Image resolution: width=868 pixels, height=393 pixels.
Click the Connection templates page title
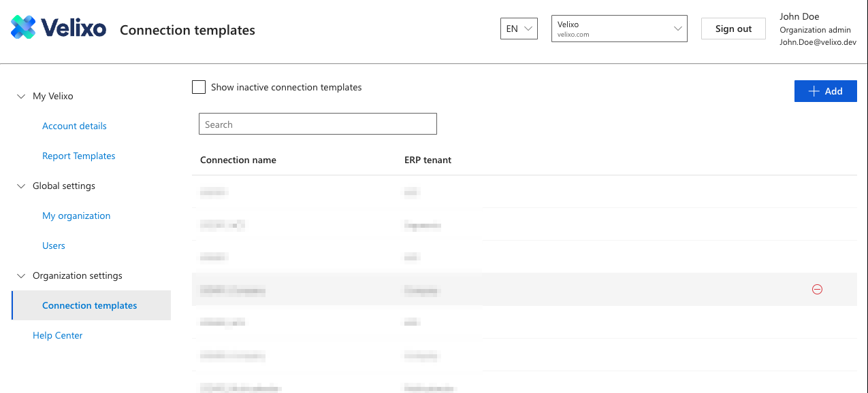pos(187,30)
